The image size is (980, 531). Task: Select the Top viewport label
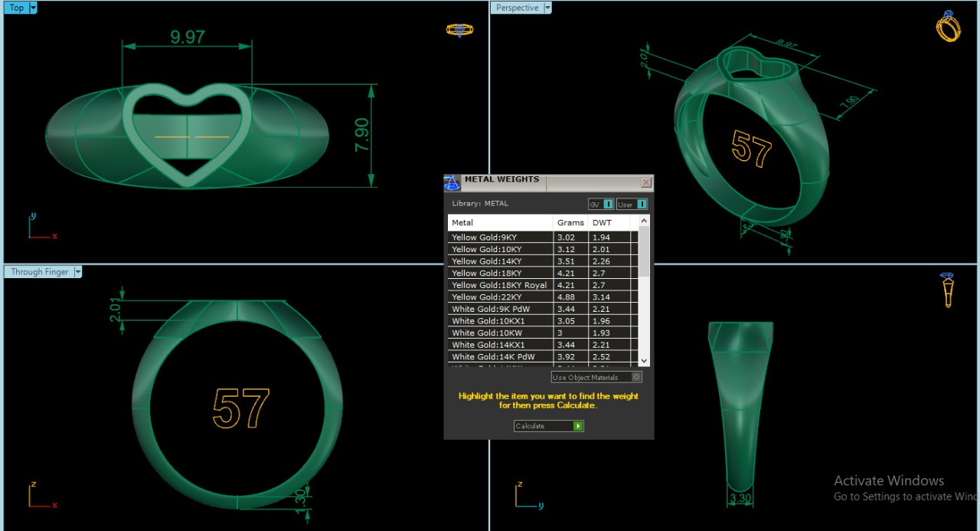click(x=17, y=8)
